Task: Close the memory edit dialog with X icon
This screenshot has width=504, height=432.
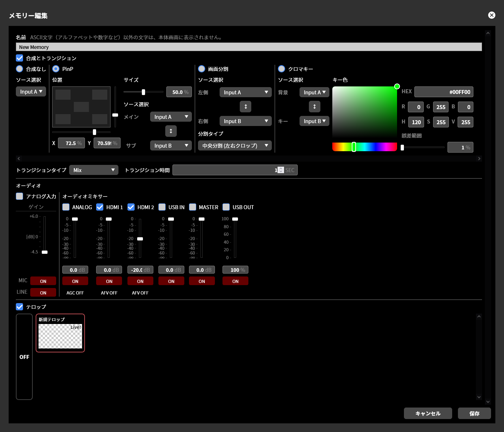Action: [491, 15]
